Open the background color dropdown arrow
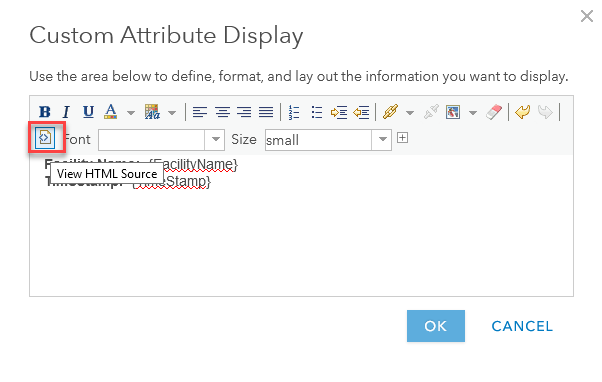Image resolution: width=602 pixels, height=382 pixels. click(172, 113)
